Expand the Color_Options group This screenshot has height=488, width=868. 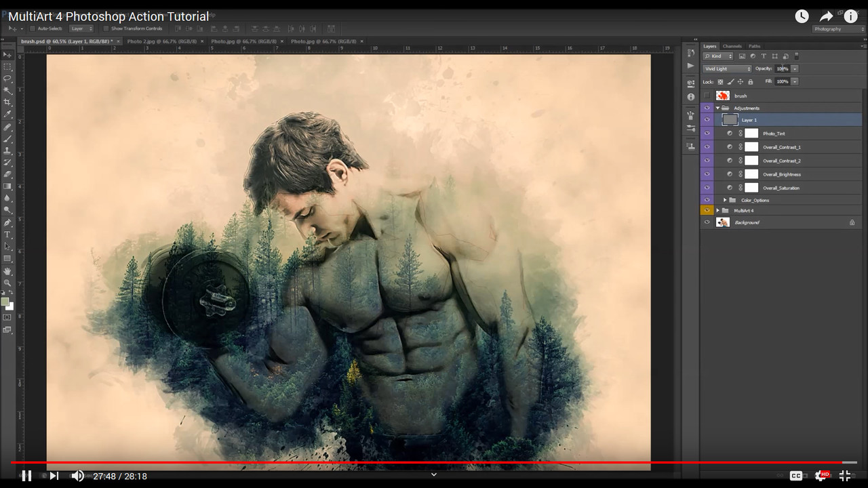724,200
